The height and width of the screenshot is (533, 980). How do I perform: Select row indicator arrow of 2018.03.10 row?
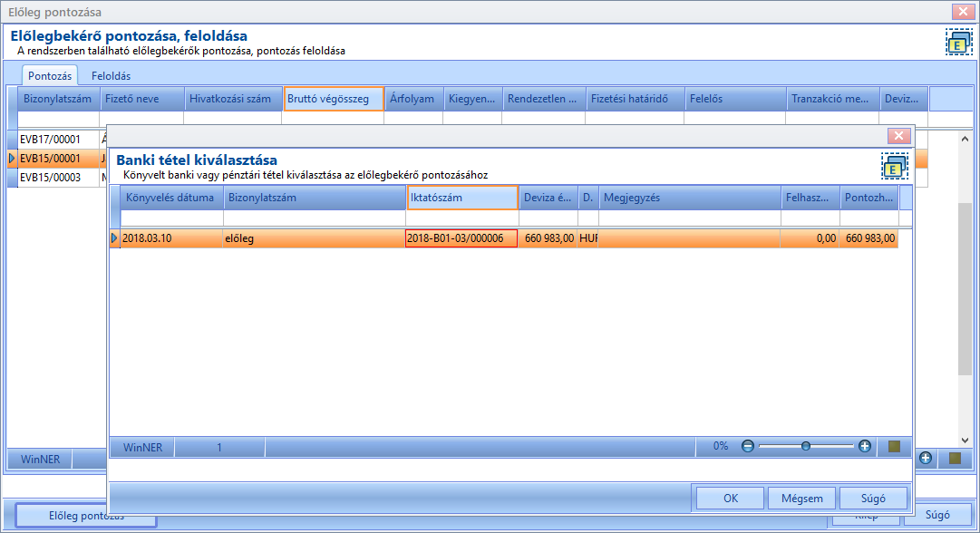pos(114,238)
